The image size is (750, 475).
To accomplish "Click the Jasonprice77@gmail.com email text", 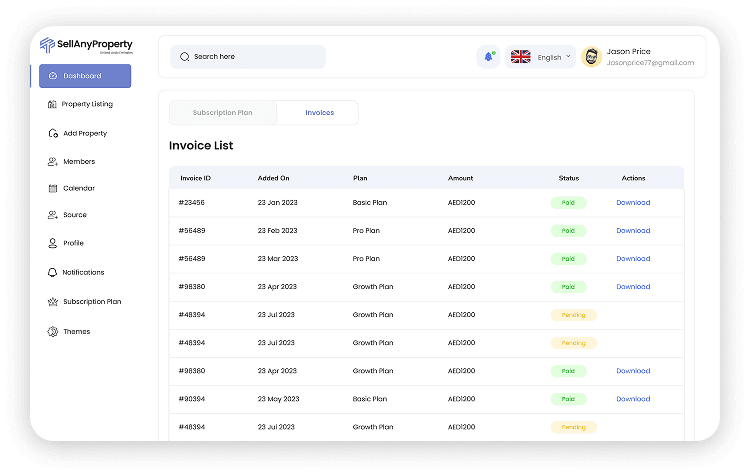I will tap(650, 63).
